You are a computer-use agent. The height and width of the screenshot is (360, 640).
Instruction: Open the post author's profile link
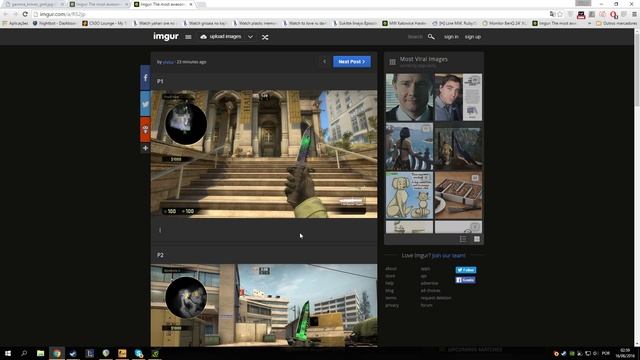click(x=168, y=62)
